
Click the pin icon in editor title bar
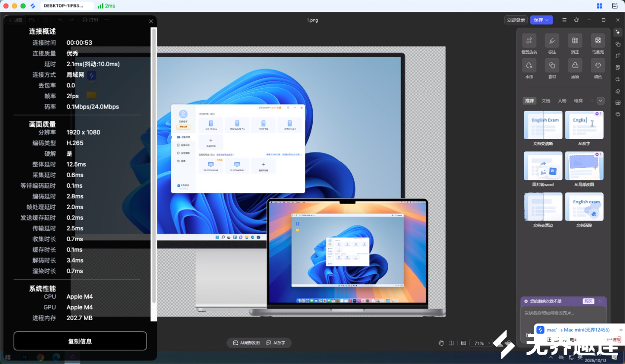[x=576, y=20]
